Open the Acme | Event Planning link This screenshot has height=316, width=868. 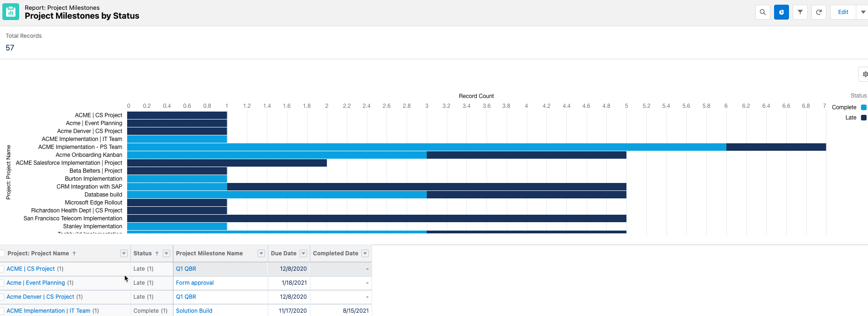click(36, 283)
